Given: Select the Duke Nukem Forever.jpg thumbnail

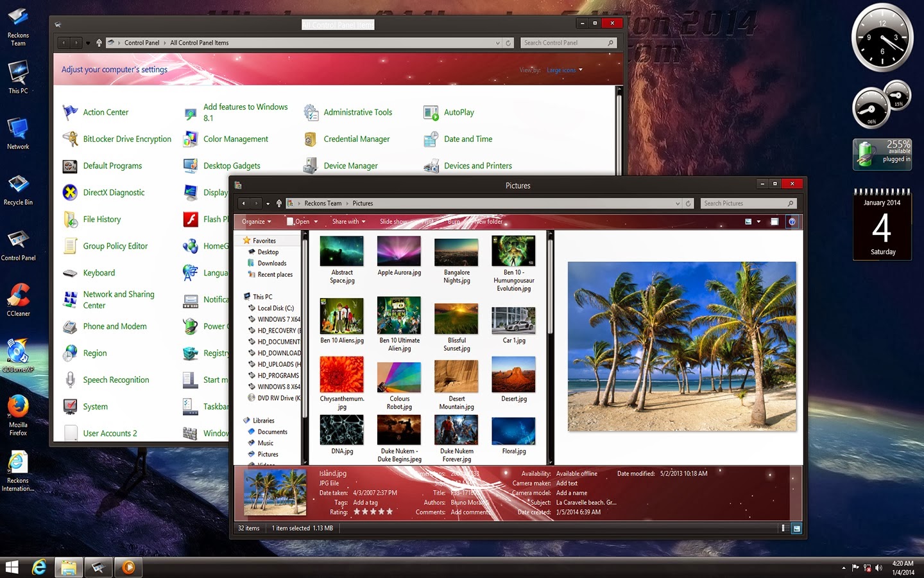Looking at the screenshot, I should click(456, 430).
